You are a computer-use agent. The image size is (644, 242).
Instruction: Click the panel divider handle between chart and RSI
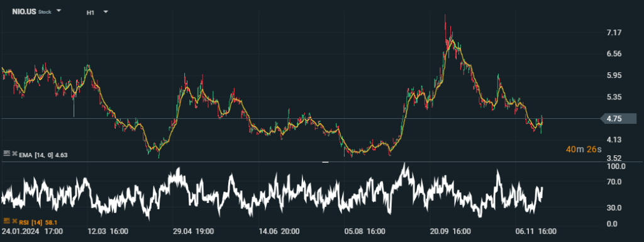[x=325, y=162]
